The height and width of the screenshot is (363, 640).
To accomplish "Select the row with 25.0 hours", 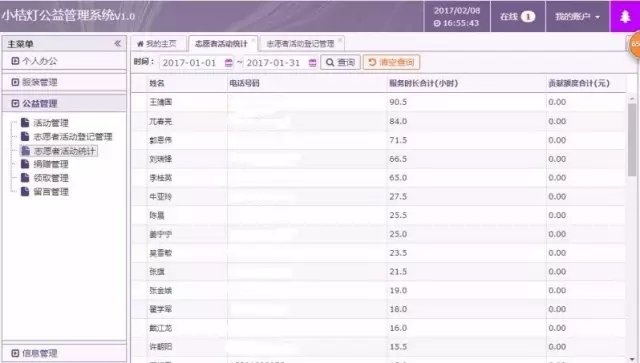I will [378, 234].
